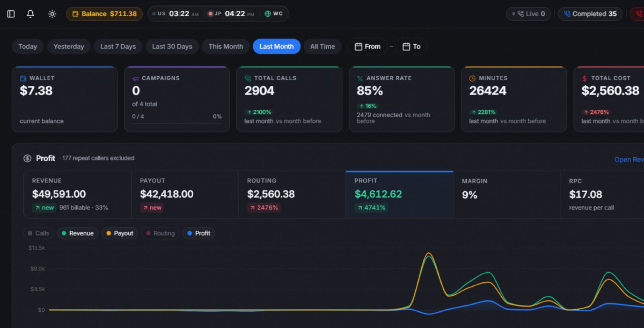
Task: Click the Total Calls value 2904
Action: [x=259, y=91]
